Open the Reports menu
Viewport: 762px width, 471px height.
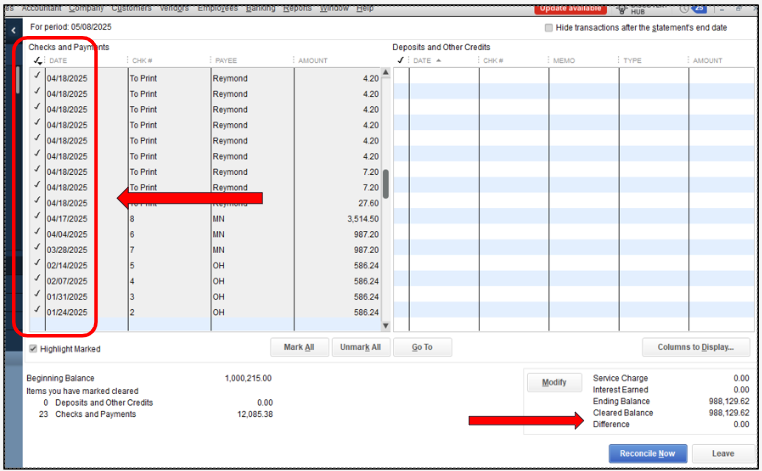tap(297, 8)
